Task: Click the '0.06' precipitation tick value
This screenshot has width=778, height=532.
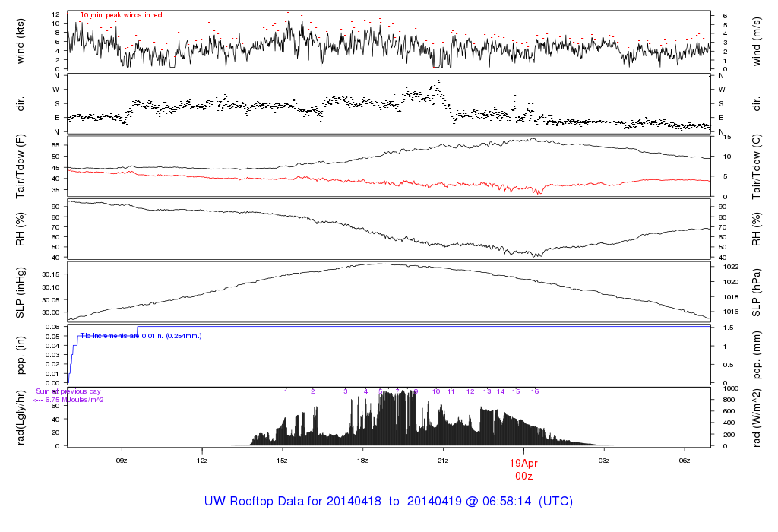Action: click(x=52, y=327)
